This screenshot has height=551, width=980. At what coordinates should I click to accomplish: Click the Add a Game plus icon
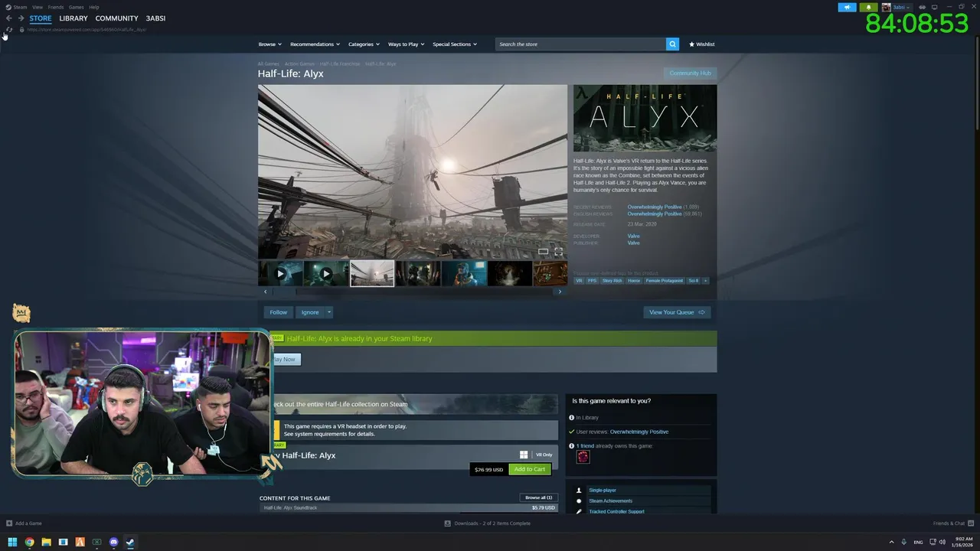[9, 523]
